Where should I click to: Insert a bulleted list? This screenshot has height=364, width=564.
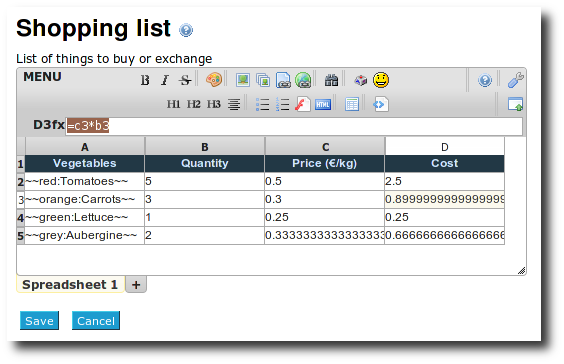(263, 104)
